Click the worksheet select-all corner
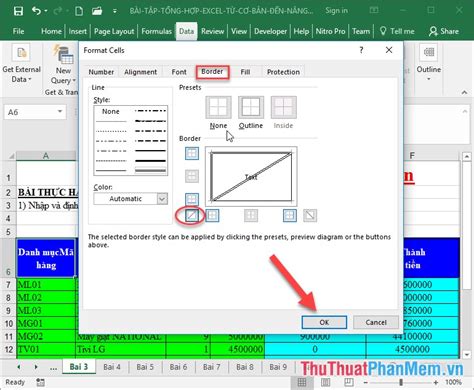The height and width of the screenshot is (390, 474). [12, 156]
